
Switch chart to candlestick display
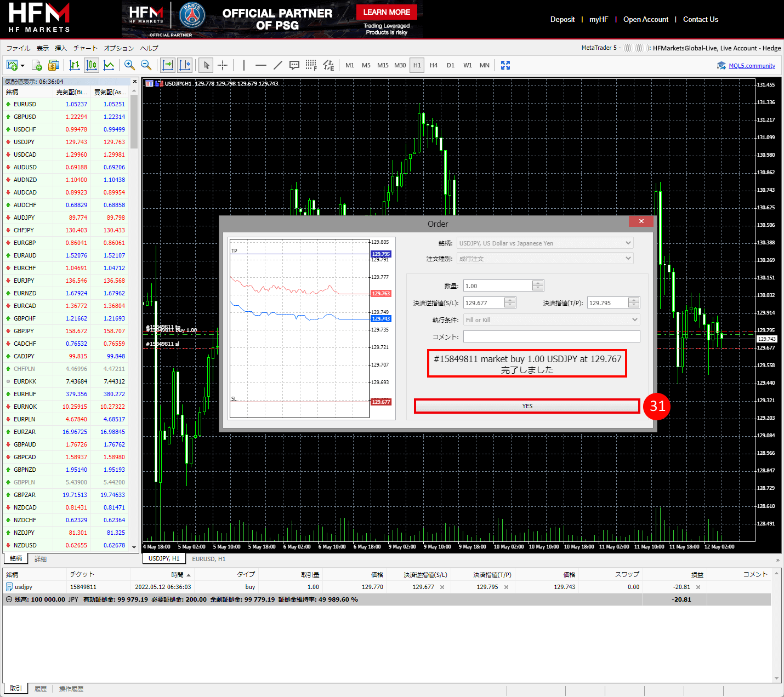tap(92, 65)
